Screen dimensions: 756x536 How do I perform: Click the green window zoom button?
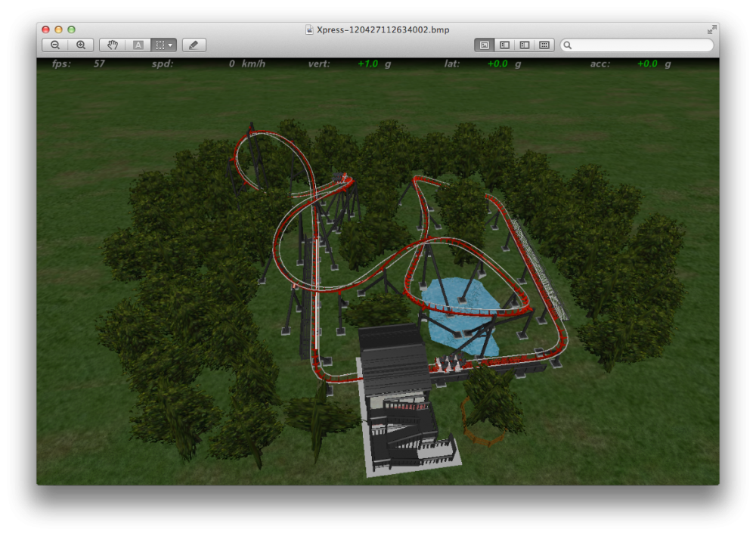pos(71,29)
